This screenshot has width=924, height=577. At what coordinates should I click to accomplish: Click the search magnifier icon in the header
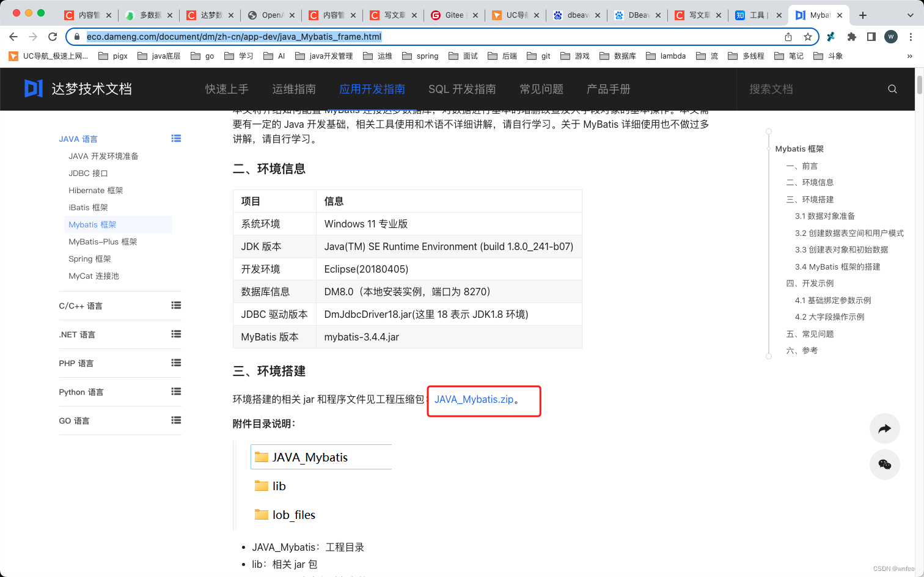(892, 89)
